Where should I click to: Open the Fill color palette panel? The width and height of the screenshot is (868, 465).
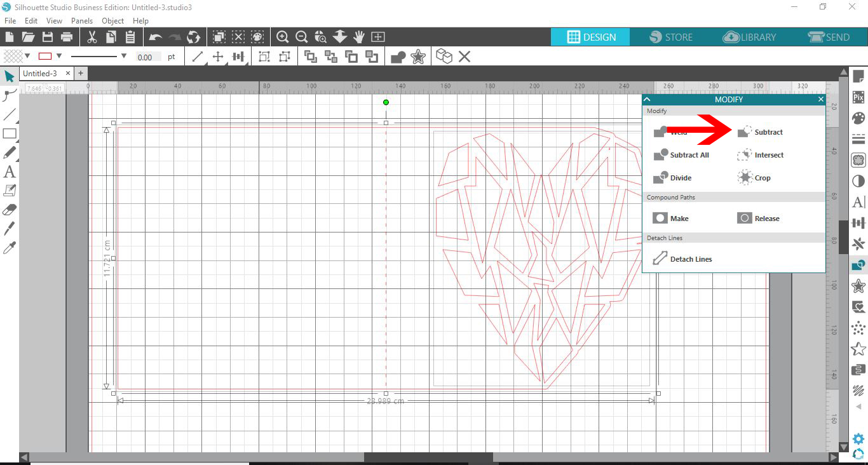point(858,118)
